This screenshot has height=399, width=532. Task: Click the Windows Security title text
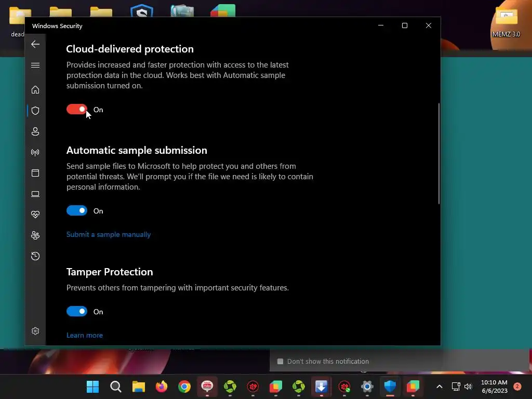tap(57, 26)
